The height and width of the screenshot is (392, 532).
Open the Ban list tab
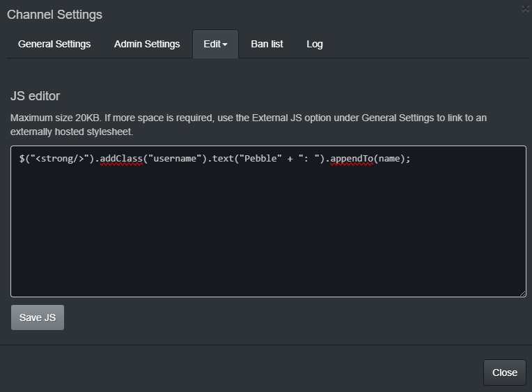[x=267, y=44]
